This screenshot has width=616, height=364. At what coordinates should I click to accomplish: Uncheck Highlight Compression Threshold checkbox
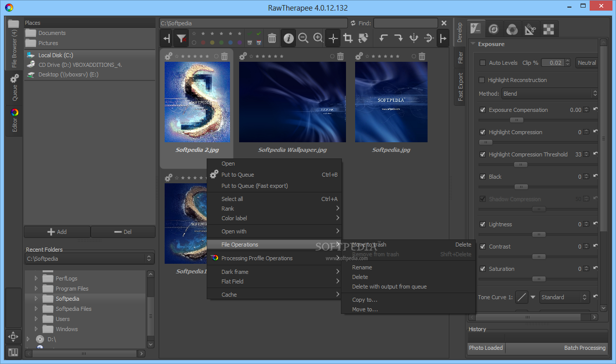tap(482, 154)
